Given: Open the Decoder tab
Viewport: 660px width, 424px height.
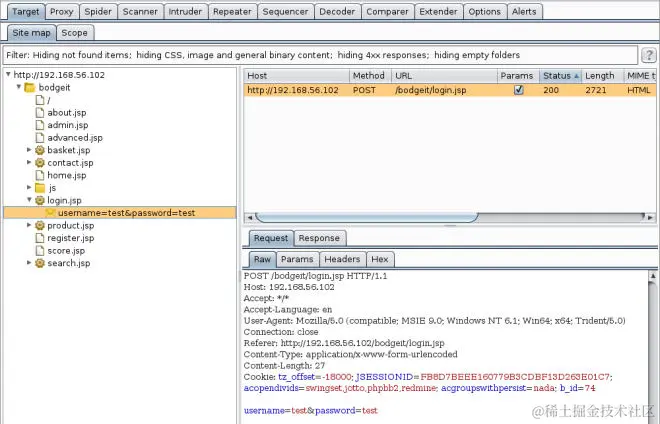Looking at the screenshot, I should coord(337,12).
